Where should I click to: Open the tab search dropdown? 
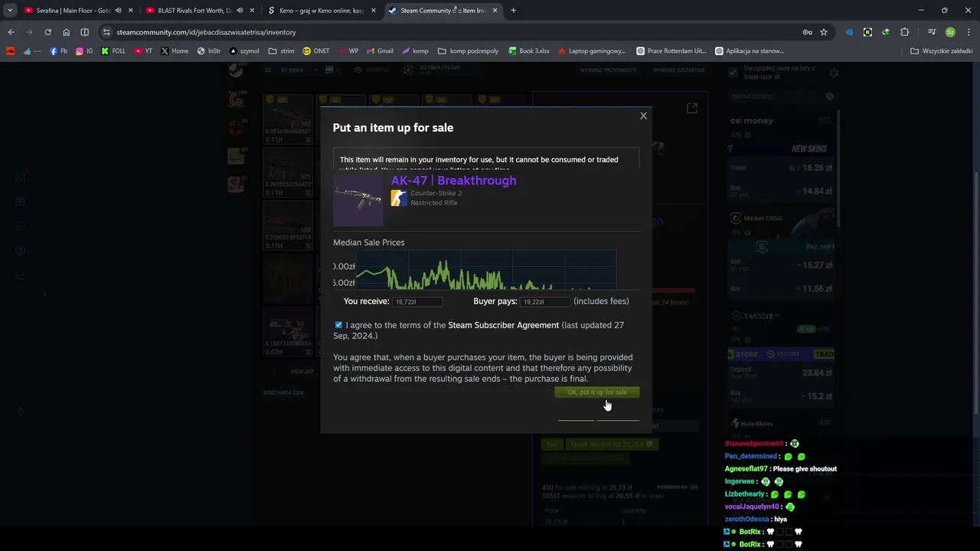10,11
